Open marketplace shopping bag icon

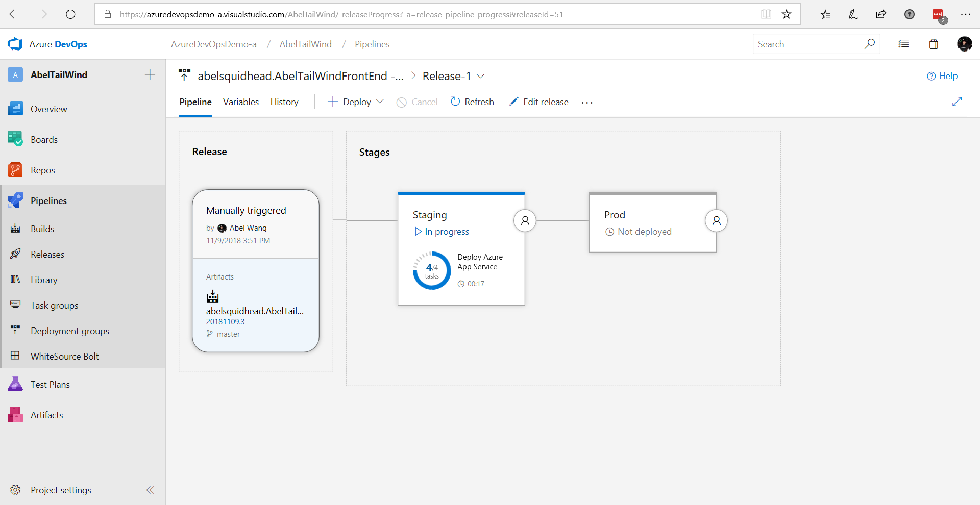click(934, 44)
